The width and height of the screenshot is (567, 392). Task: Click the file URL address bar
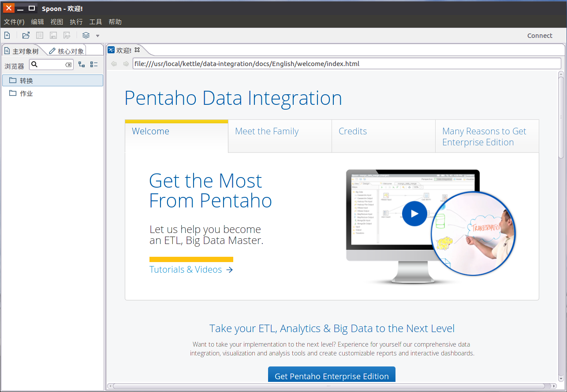pyautogui.click(x=347, y=64)
